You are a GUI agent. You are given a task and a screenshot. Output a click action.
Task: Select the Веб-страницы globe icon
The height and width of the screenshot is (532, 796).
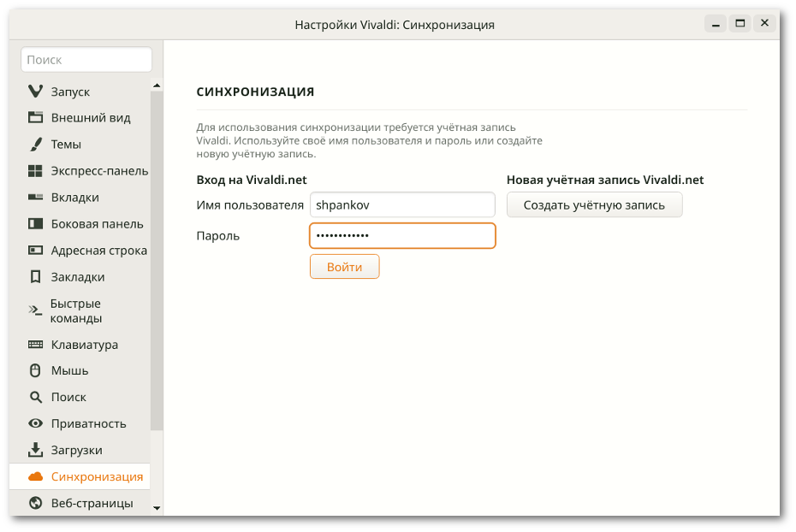click(x=36, y=503)
